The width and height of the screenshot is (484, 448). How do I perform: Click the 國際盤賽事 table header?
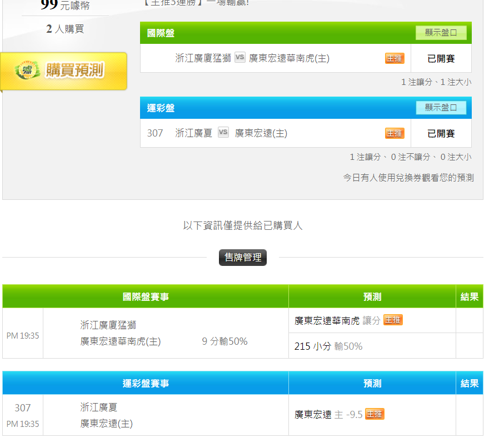[x=146, y=297]
